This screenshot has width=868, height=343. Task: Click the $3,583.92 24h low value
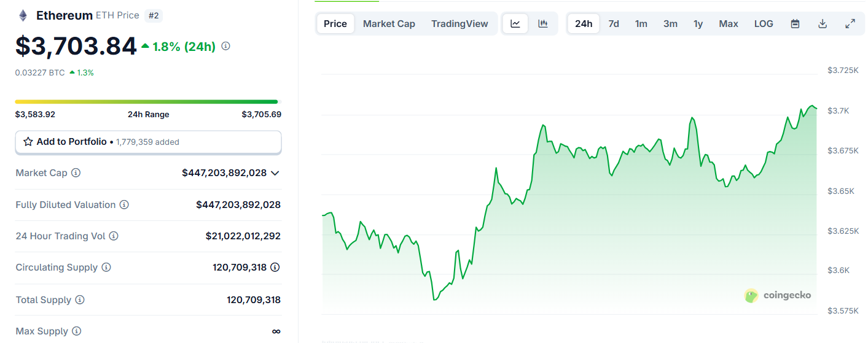35,114
